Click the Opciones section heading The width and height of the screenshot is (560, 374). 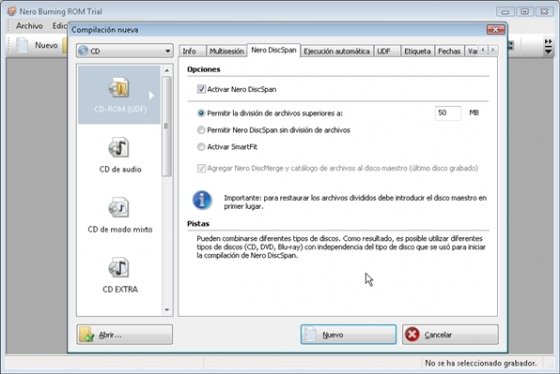[204, 69]
